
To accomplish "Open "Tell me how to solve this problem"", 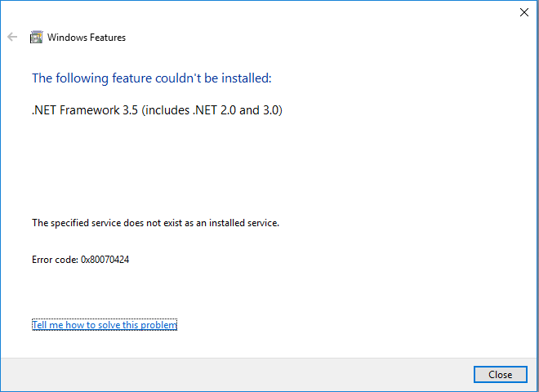I will [x=104, y=325].
